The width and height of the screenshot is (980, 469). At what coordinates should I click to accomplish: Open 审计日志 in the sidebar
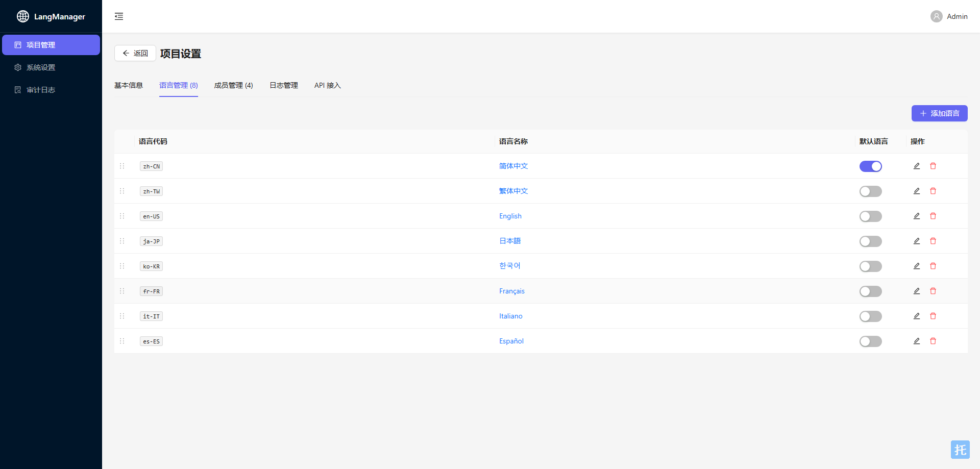click(x=51, y=90)
